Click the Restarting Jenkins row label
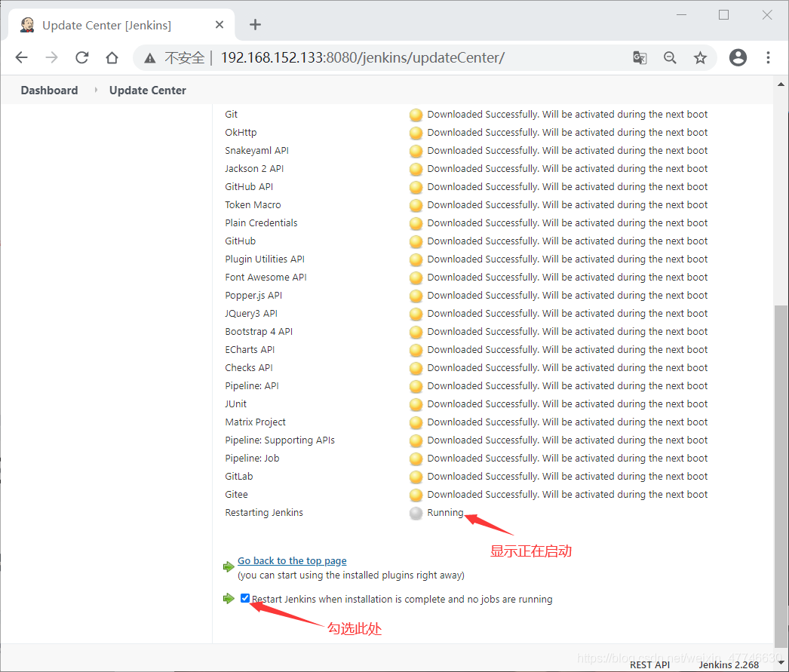This screenshot has height=672, width=789. (264, 513)
